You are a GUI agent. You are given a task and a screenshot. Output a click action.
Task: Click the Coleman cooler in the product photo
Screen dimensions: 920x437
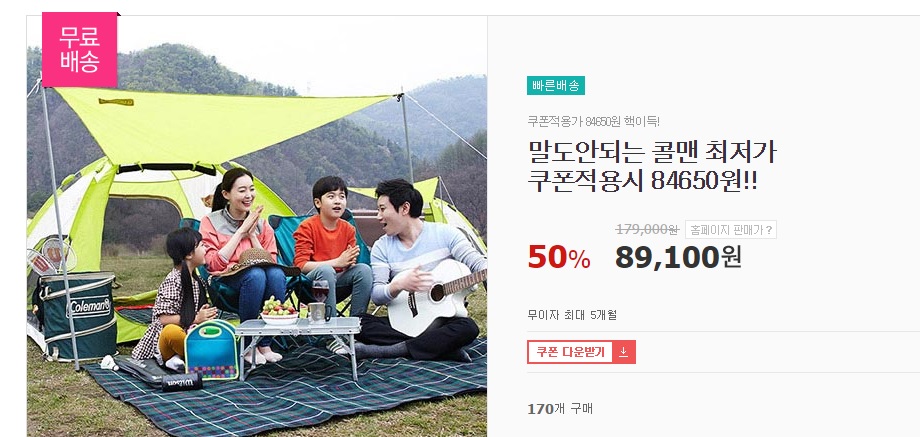pyautogui.click(x=76, y=314)
